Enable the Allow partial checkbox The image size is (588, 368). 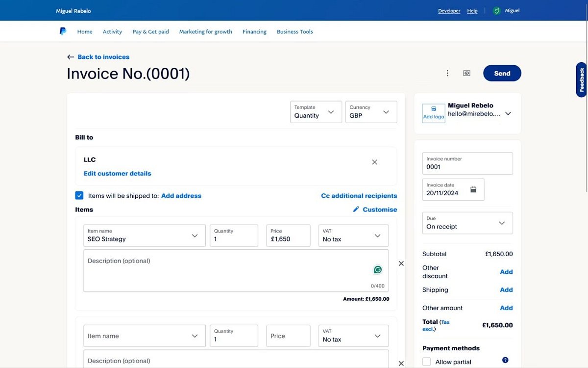tap(427, 362)
